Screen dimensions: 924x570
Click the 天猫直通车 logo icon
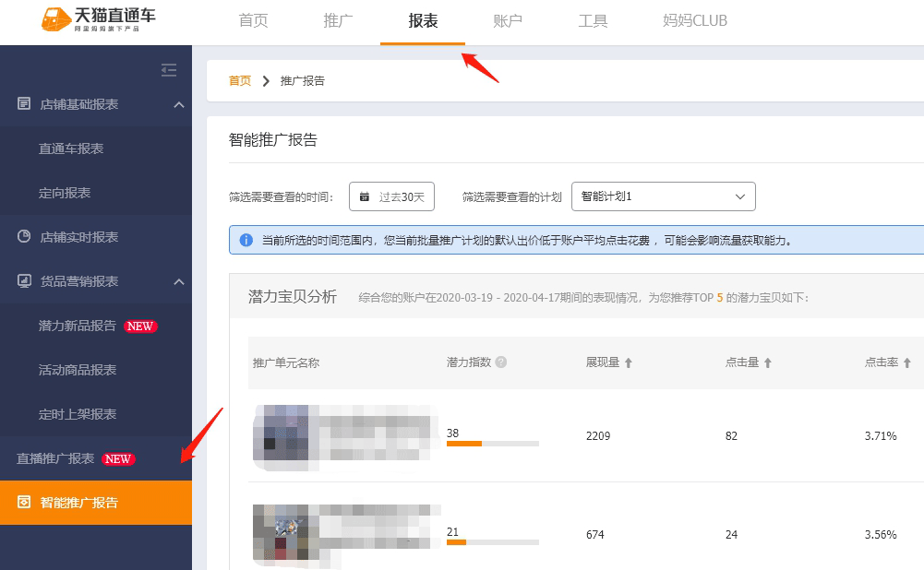coord(57,20)
